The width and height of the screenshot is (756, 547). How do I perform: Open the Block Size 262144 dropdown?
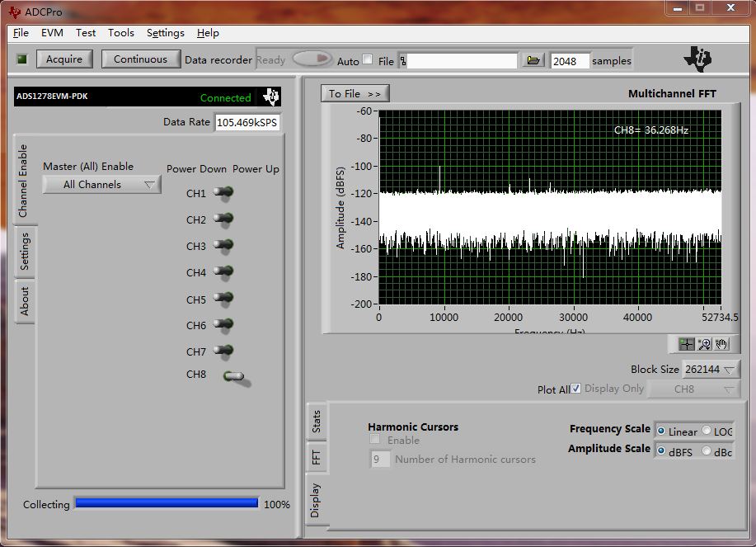[710, 370]
